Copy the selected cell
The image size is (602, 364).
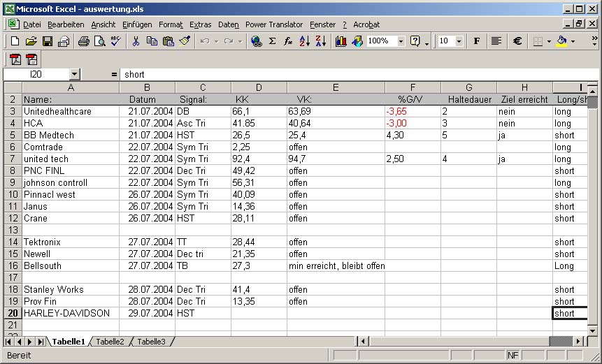point(152,41)
